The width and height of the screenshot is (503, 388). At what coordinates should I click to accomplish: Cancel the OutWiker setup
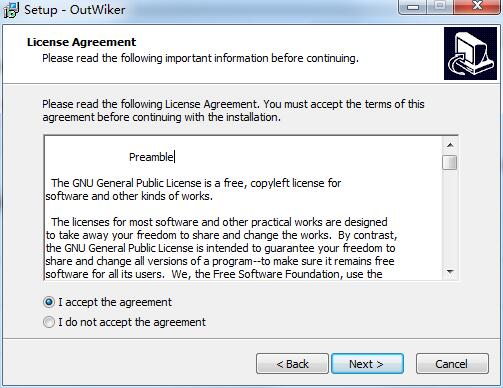[x=452, y=364]
